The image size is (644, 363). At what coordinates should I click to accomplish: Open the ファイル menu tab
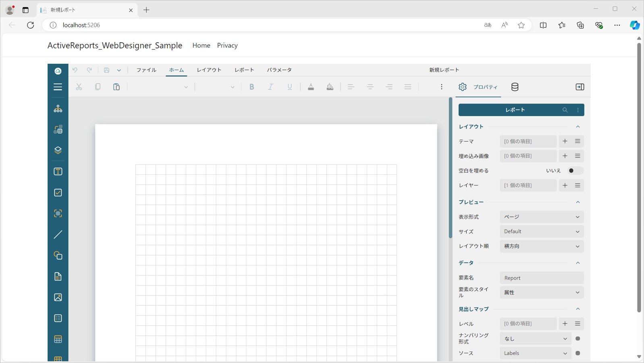146,70
